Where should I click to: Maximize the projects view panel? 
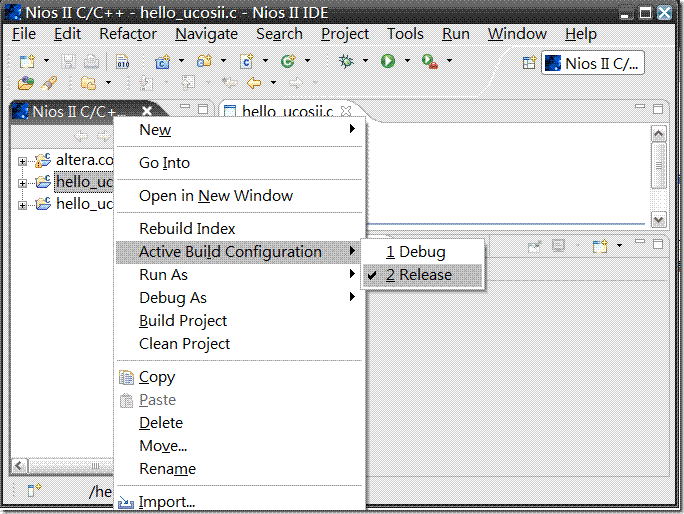(x=203, y=109)
